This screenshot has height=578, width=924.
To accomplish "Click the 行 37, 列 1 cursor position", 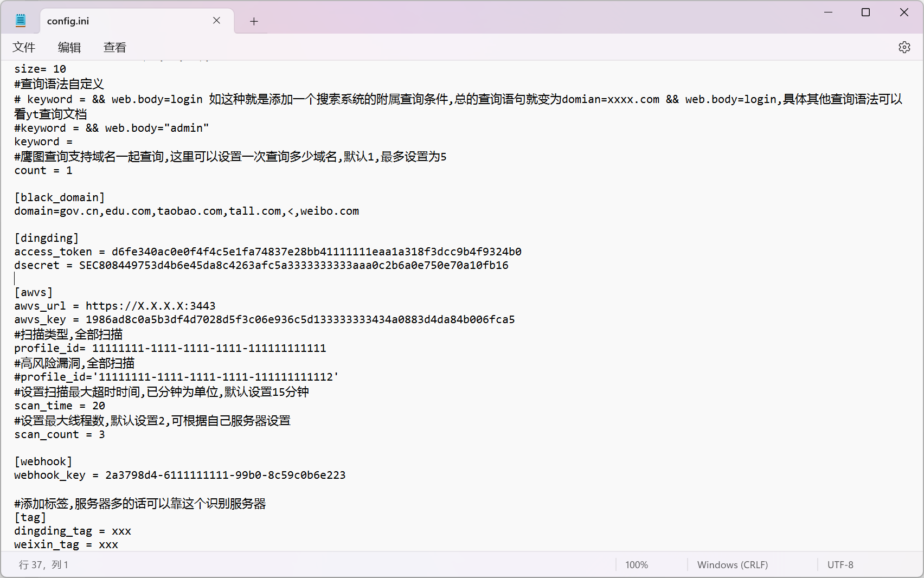I will point(44,565).
